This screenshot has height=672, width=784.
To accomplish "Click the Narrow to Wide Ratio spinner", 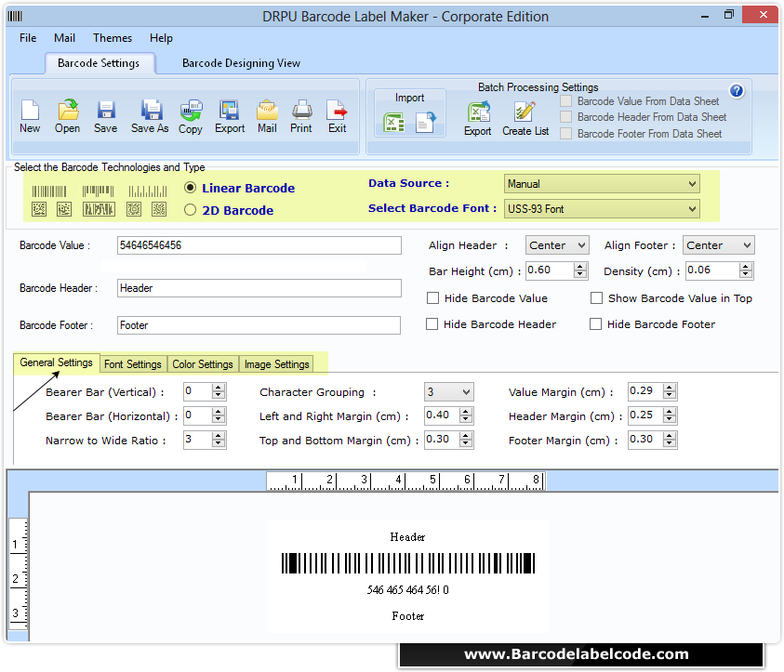I will pyautogui.click(x=218, y=440).
